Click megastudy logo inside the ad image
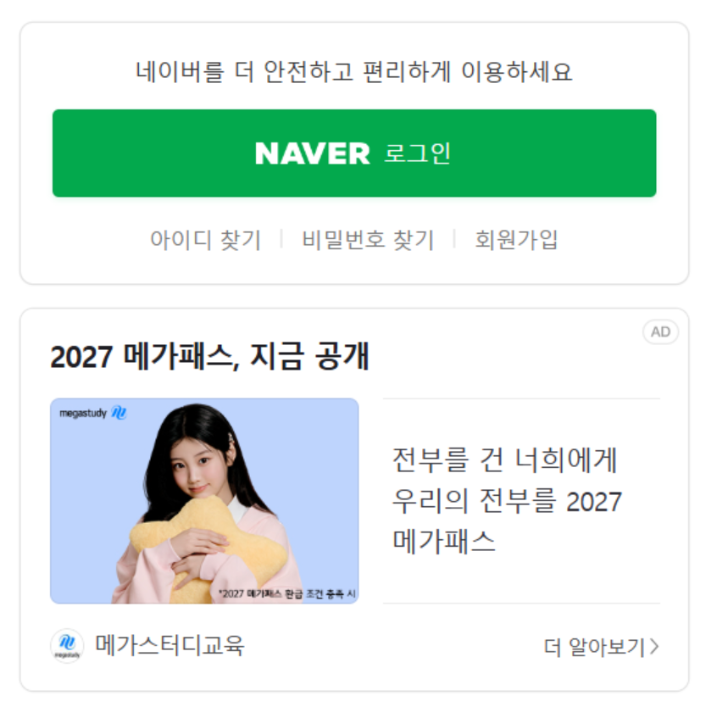This screenshot has height=707, width=728. tap(93, 413)
